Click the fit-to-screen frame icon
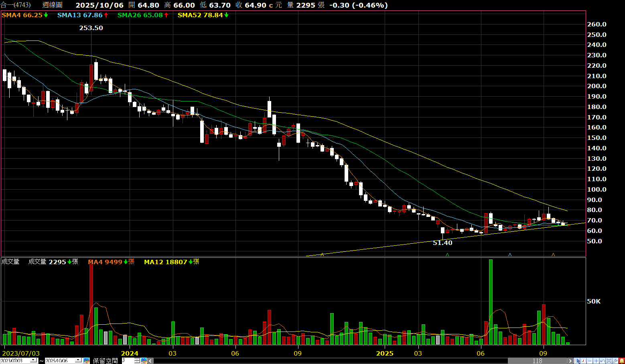Viewport: 625px width, 364px height. [609, 361]
